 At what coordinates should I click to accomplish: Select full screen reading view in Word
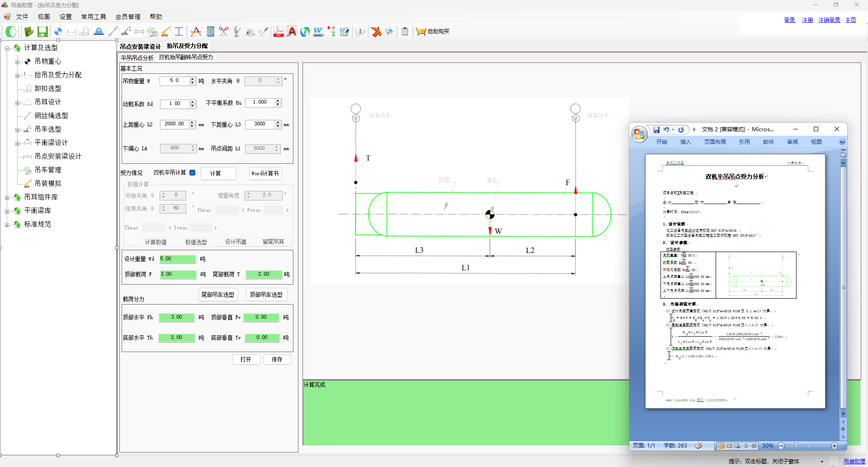(729, 446)
